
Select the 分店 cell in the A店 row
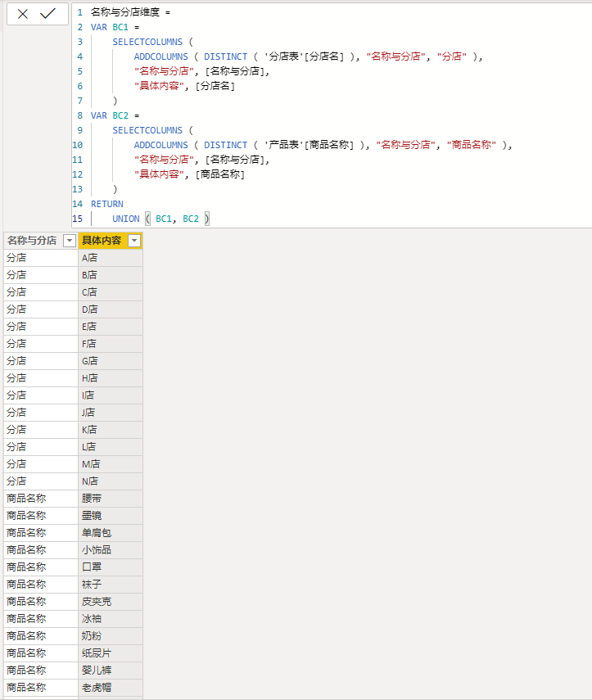tap(41, 258)
